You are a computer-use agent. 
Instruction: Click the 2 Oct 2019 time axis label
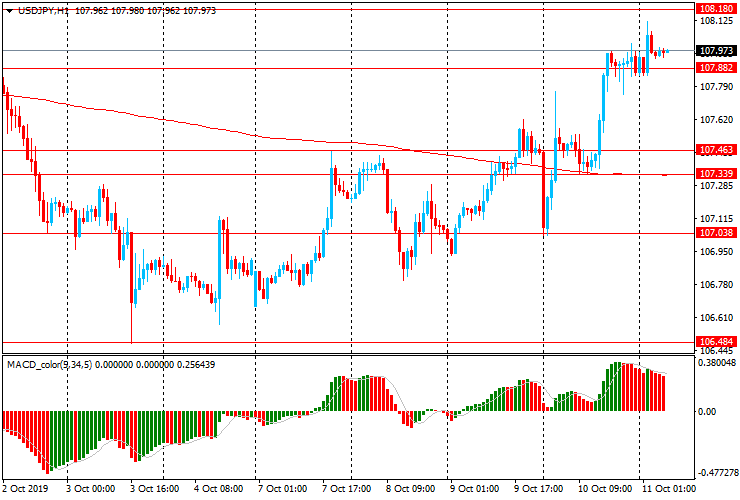pyautogui.click(x=25, y=488)
